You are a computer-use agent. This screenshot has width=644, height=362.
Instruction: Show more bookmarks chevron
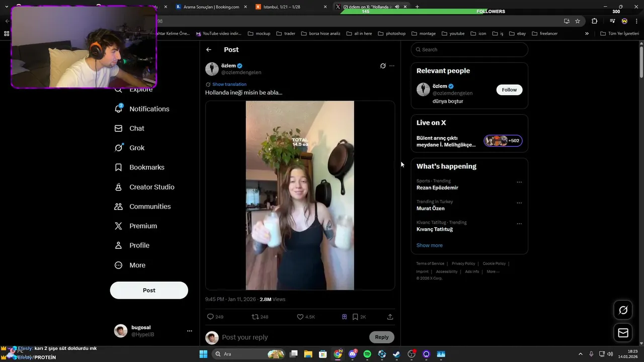[x=587, y=34]
